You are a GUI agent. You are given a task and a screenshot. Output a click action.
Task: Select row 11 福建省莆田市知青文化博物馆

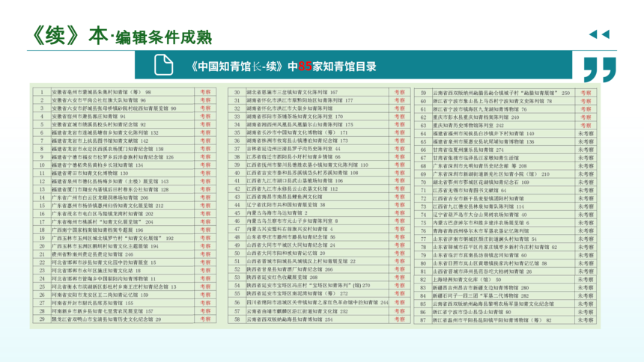click(124, 174)
